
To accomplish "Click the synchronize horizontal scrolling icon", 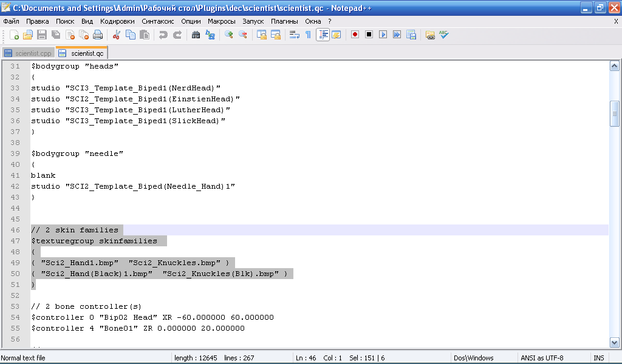I will click(276, 35).
